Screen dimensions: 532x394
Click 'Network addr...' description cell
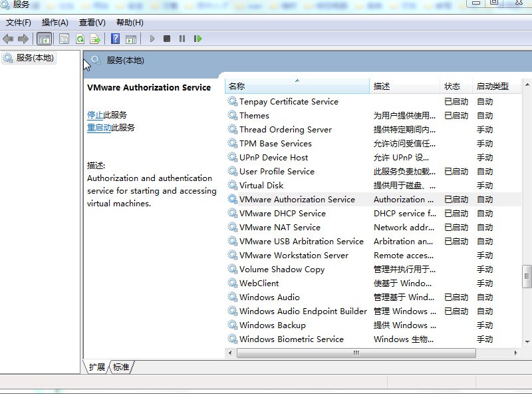coord(404,227)
